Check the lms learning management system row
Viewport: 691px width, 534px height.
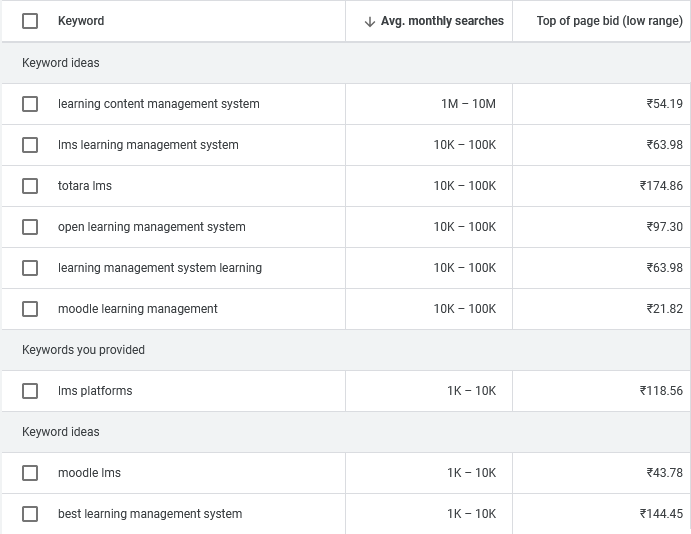pos(30,145)
